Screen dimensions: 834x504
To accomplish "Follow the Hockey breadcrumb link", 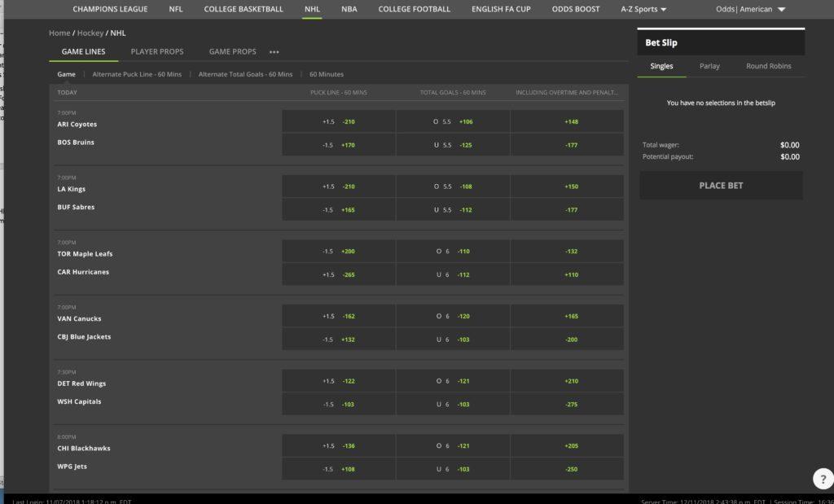I will (90, 33).
